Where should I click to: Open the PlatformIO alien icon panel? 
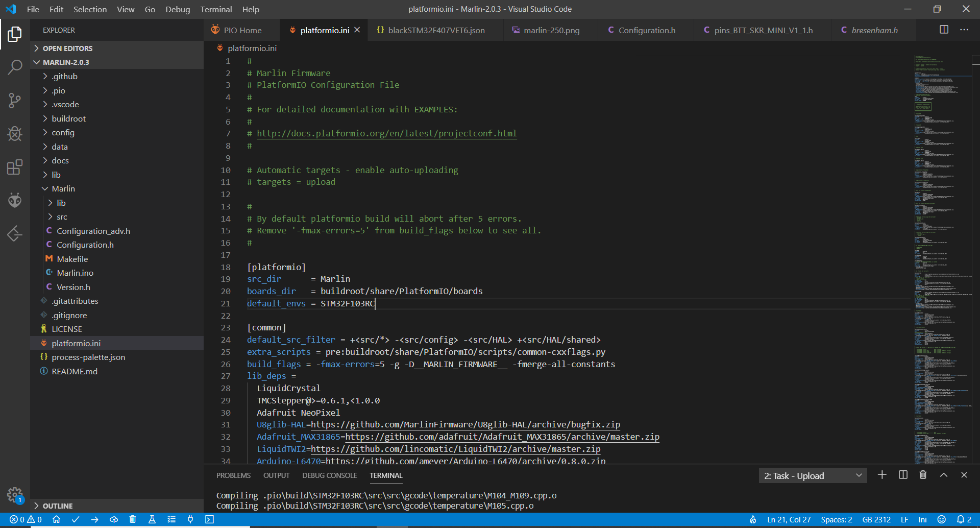point(15,200)
